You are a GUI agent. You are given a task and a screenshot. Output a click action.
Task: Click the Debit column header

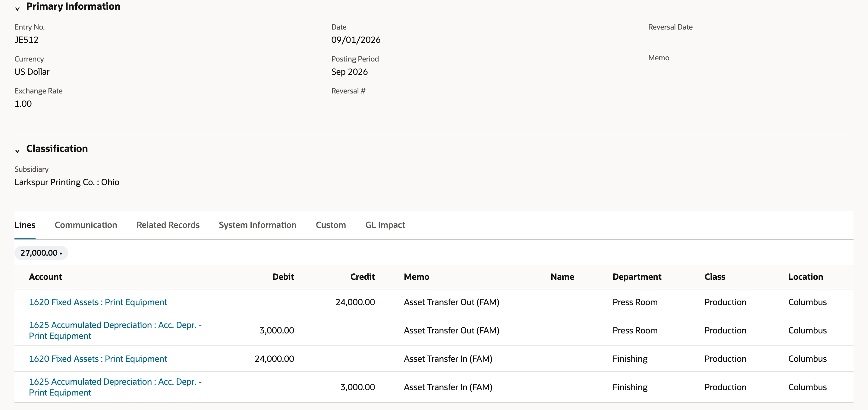(283, 277)
